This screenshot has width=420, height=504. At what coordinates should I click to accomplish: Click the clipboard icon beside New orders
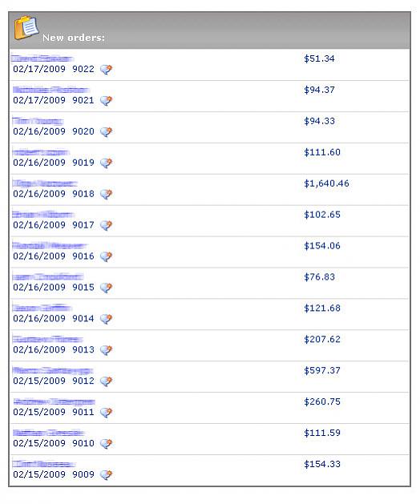(26, 27)
